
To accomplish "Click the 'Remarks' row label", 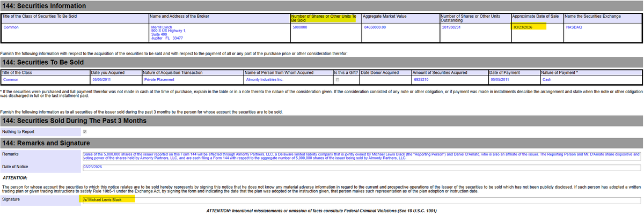I will [x=10, y=154].
